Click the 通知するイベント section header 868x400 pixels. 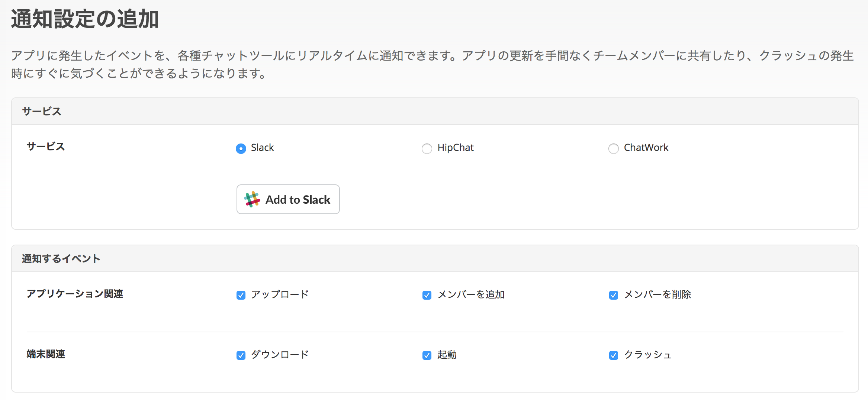point(61,257)
